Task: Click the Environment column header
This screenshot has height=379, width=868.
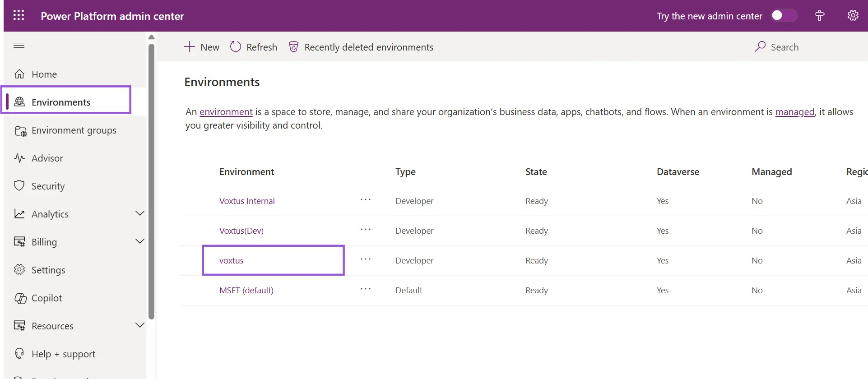Action: 247,172
